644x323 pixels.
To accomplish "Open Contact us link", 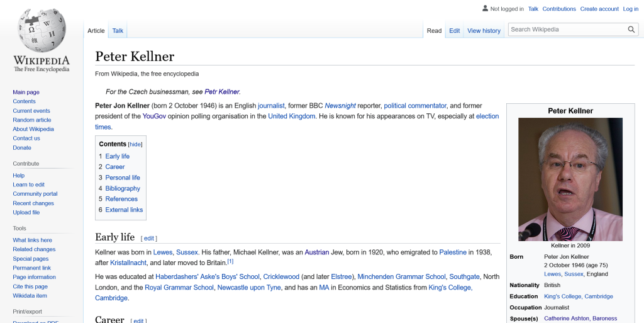I will pyautogui.click(x=26, y=138).
